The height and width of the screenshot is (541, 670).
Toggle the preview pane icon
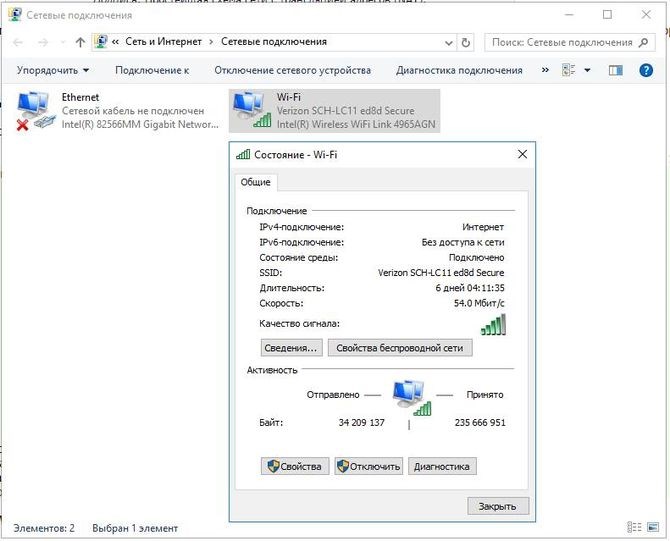tap(615, 70)
